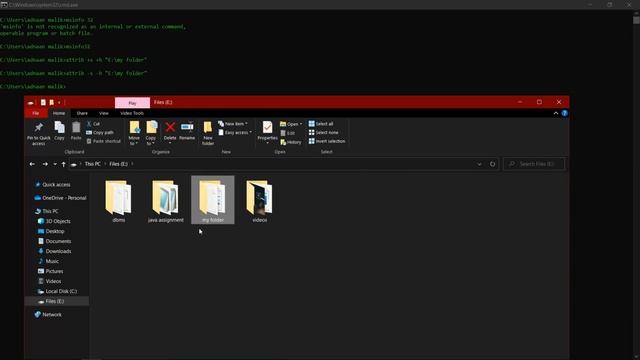
Task: Click the properties icon in title bar toolbar
Action: 43,102
